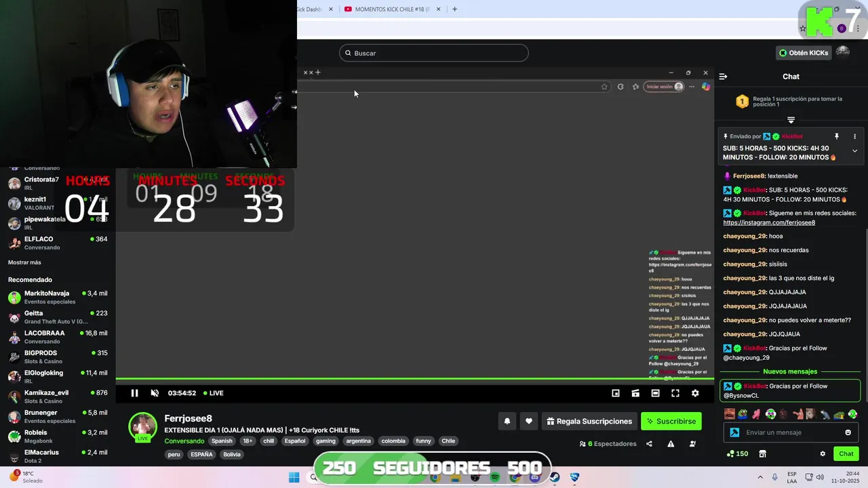Click Mostrar más in sidebar
The width and height of the screenshot is (868, 488).
tap(24, 262)
